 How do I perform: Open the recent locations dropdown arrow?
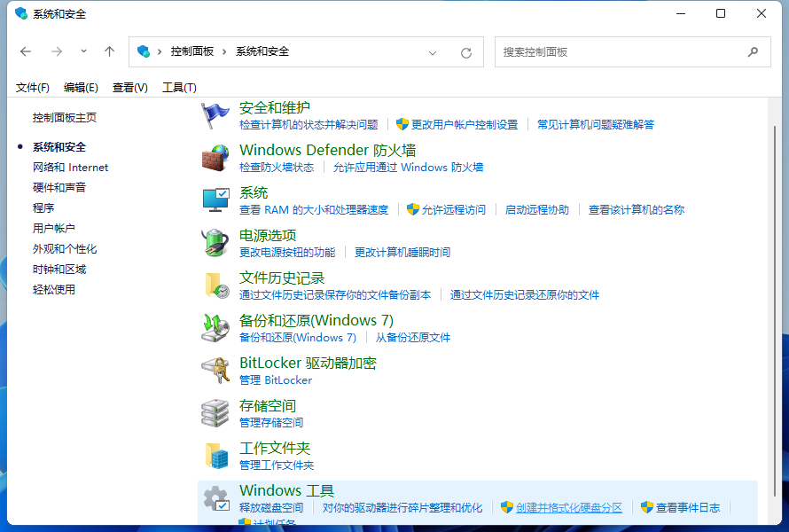tap(83, 51)
